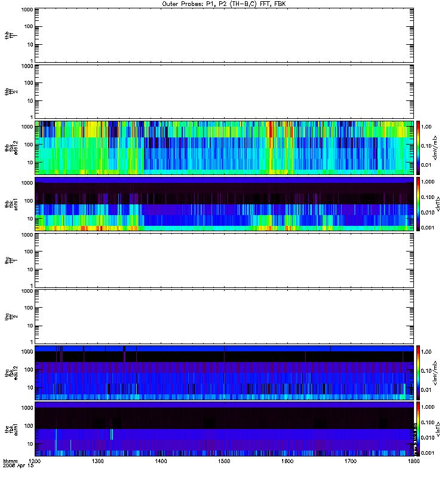Click the '<|nT|>' units label beside thb scm1 color bar
Screen dimensions: 448x478
click(438, 204)
